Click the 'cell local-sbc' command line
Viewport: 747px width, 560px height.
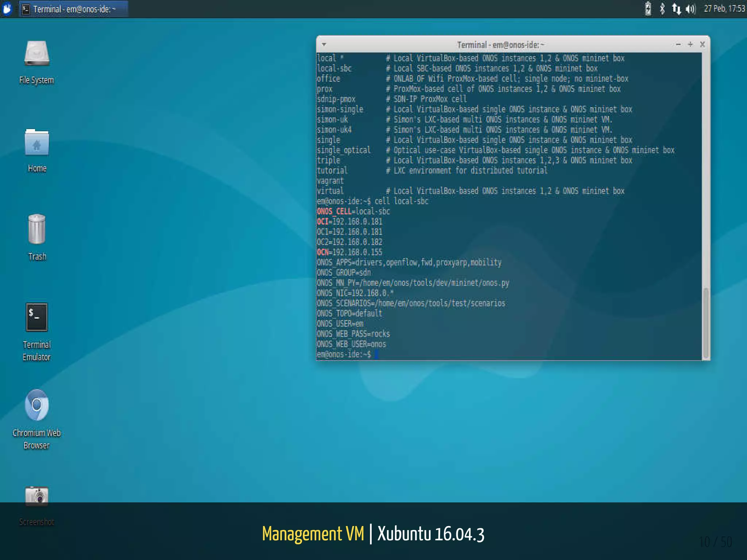372,201
